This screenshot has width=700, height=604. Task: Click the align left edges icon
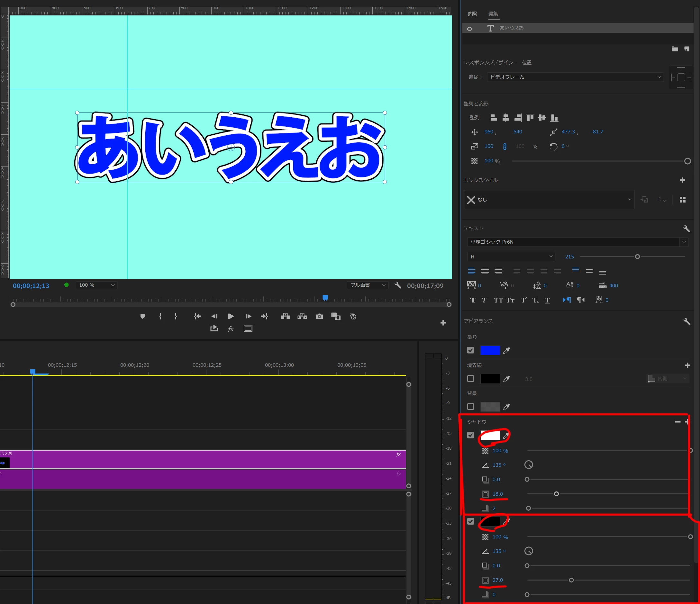coord(493,118)
